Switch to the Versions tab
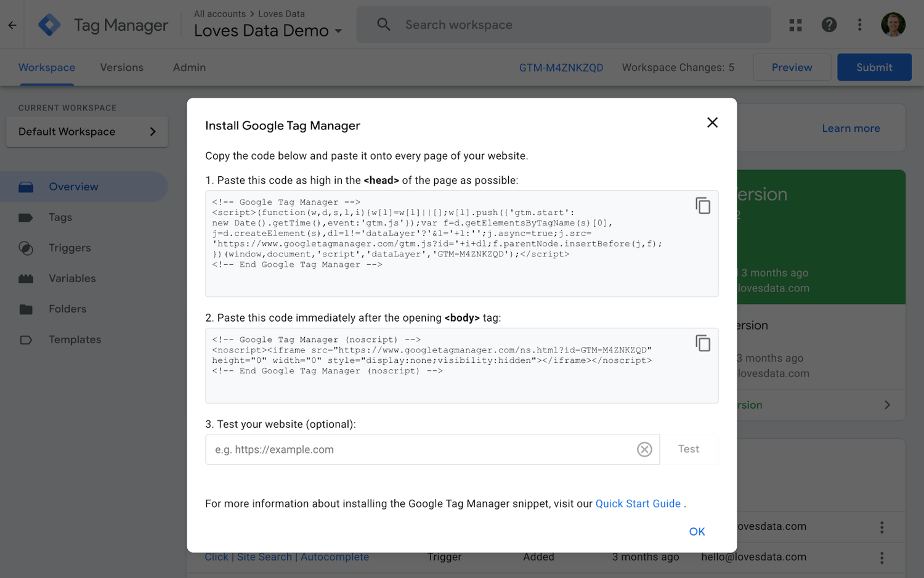 pyautogui.click(x=121, y=67)
